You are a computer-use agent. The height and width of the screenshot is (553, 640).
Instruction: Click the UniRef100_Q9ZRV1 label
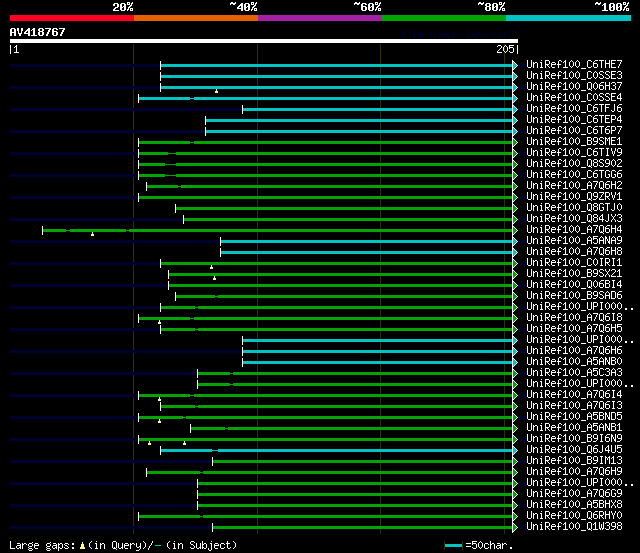pyautogui.click(x=574, y=197)
